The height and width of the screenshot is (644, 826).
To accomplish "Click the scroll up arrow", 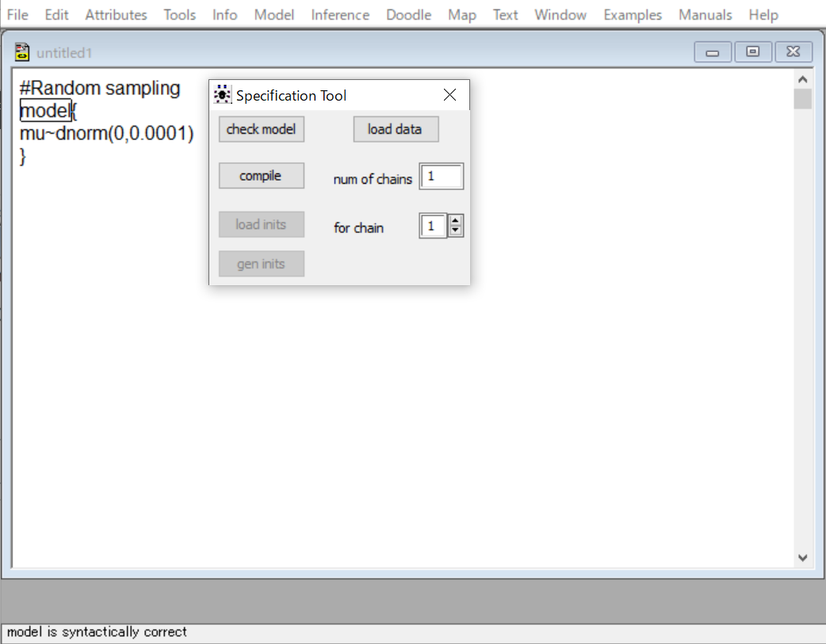I will [x=803, y=79].
